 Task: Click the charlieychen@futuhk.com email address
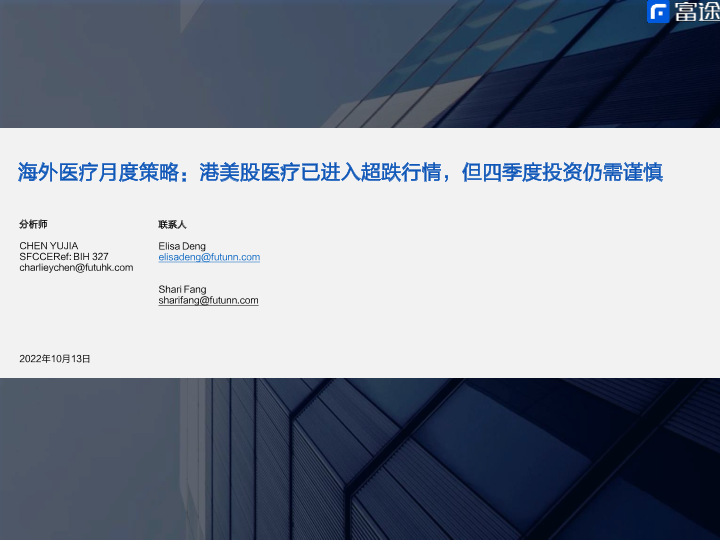tap(76, 267)
